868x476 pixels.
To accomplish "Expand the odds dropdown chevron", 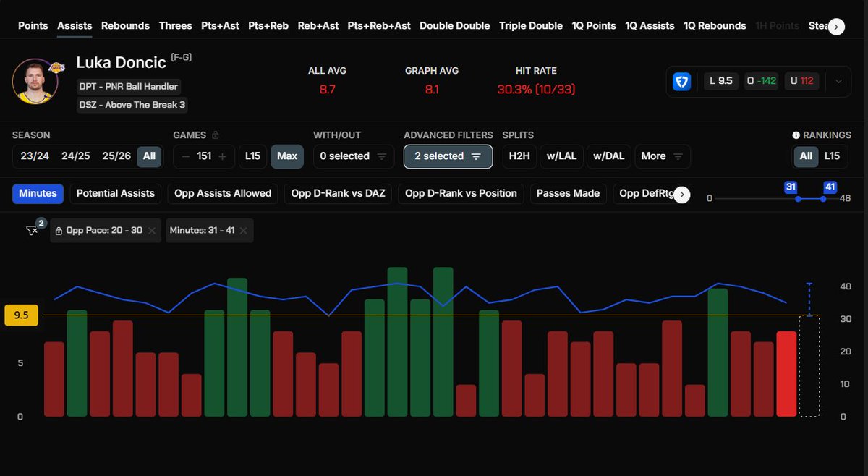I will click(837, 82).
